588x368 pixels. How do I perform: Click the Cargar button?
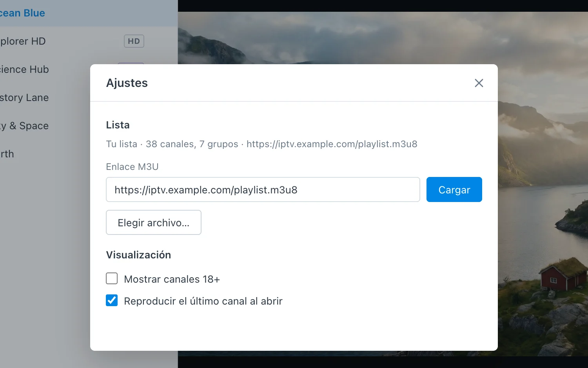click(x=454, y=189)
